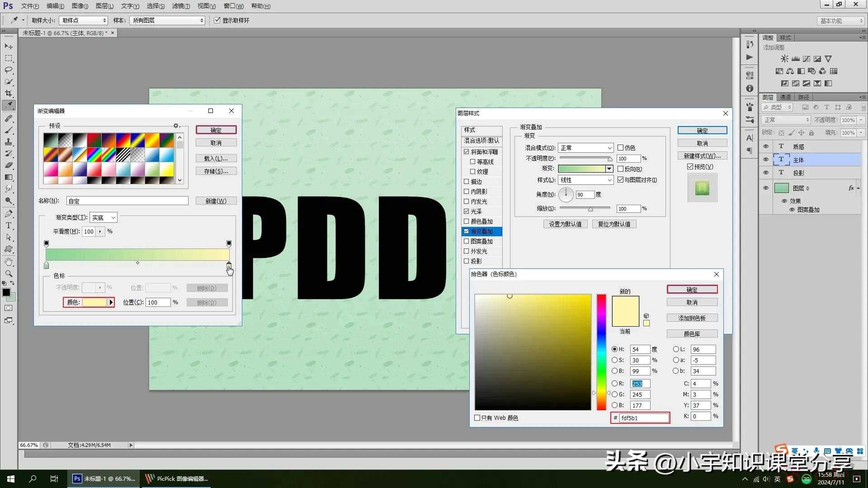868x488 pixels.
Task: Select the Zoom tool
Action: point(9,274)
